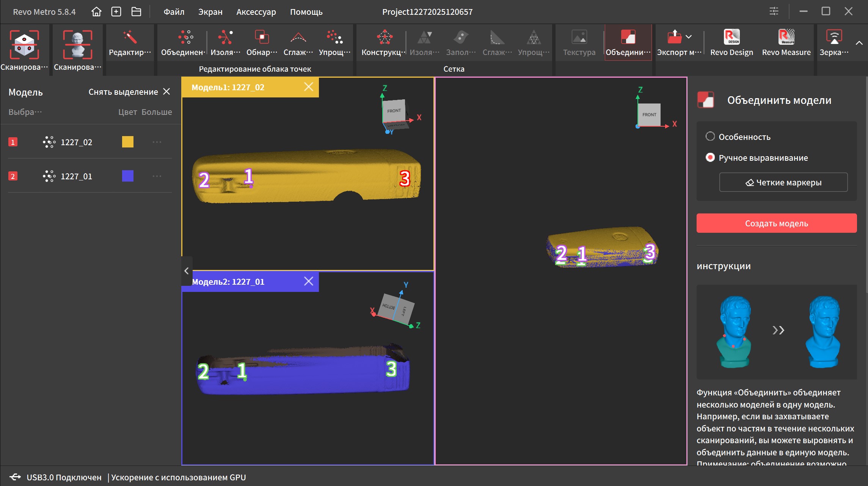Click the Home icon in title bar

click(96, 12)
